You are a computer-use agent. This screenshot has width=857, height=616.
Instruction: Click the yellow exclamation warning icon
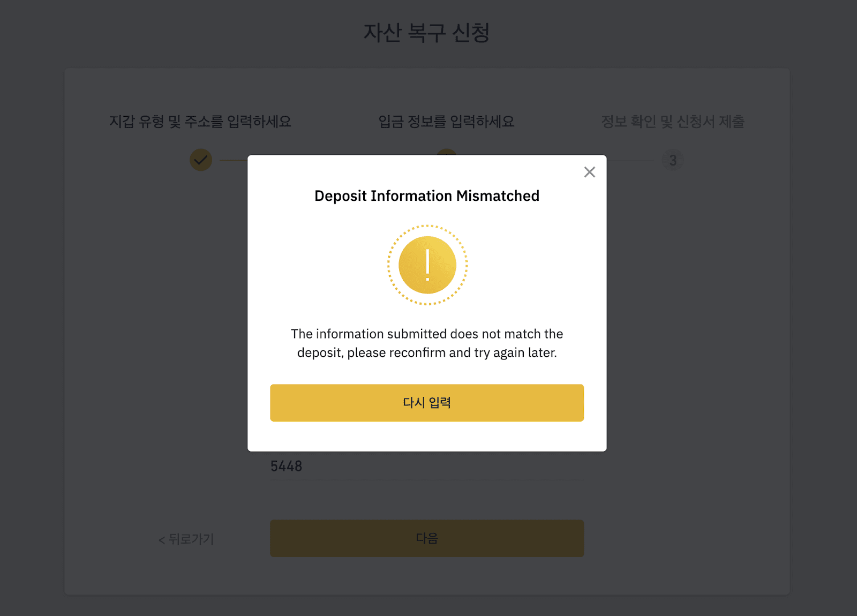point(427,265)
